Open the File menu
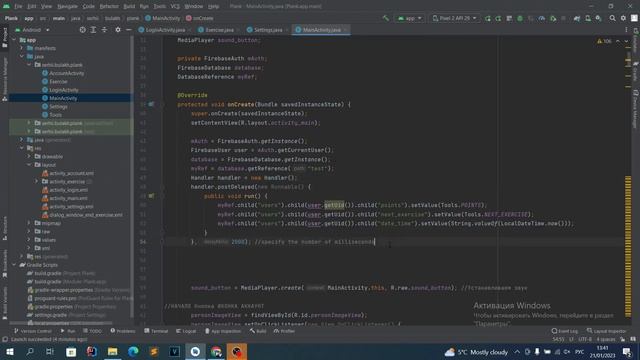640x360 pixels. [18, 7]
